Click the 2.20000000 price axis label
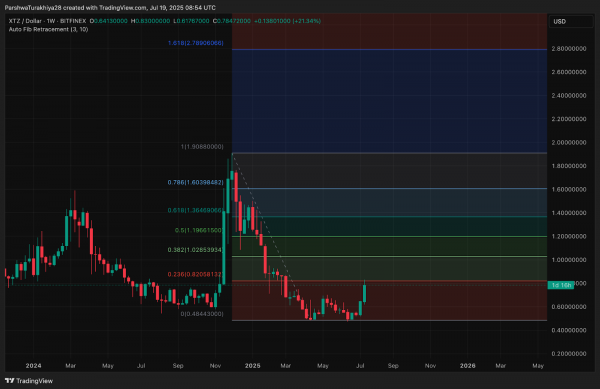Viewport: 600px width, 389px height. coord(569,119)
